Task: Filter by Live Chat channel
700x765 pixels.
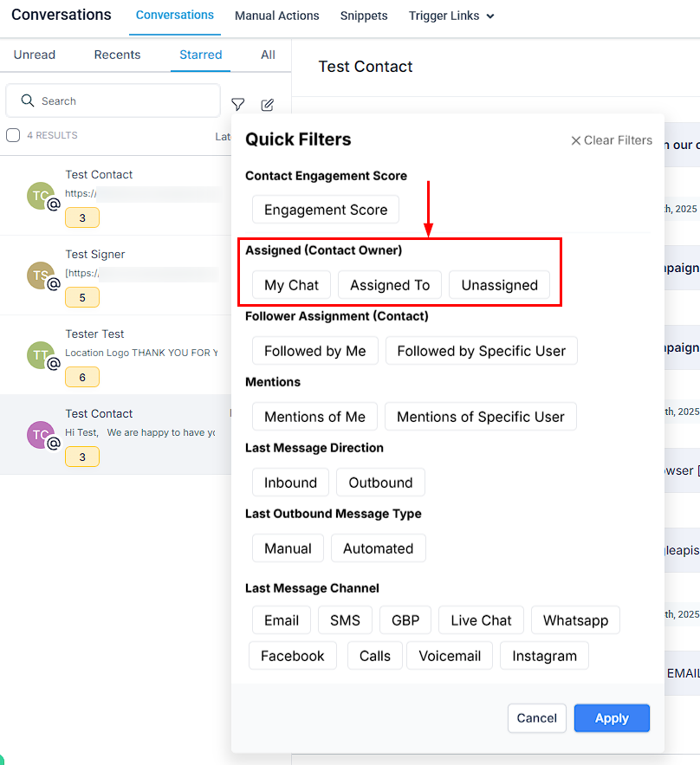Action: 481,620
